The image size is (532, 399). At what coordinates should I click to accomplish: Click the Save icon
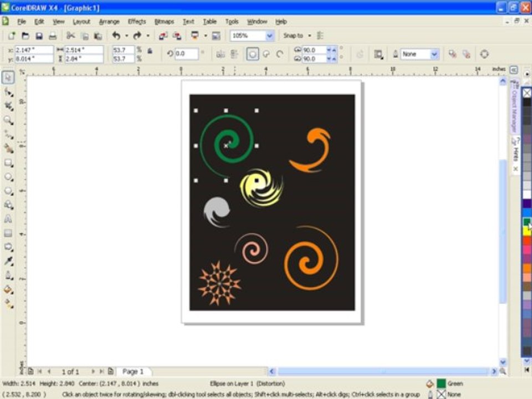point(39,35)
